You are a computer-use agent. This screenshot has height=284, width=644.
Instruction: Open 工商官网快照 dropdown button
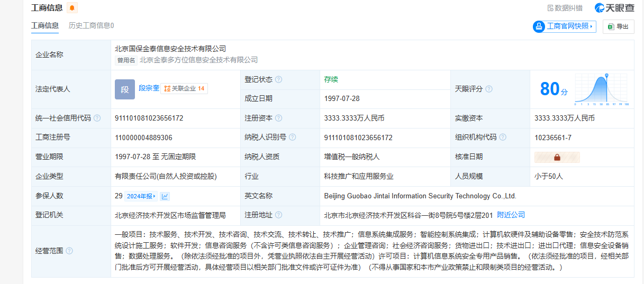[565, 26]
